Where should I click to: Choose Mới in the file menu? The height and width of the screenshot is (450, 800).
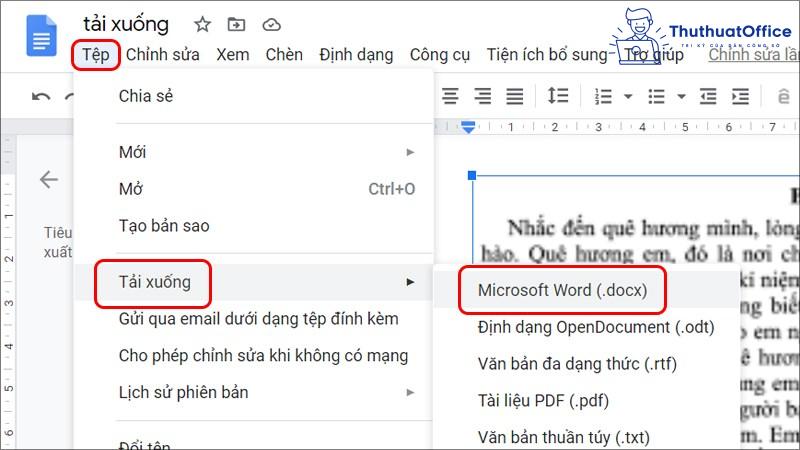[x=254, y=152]
